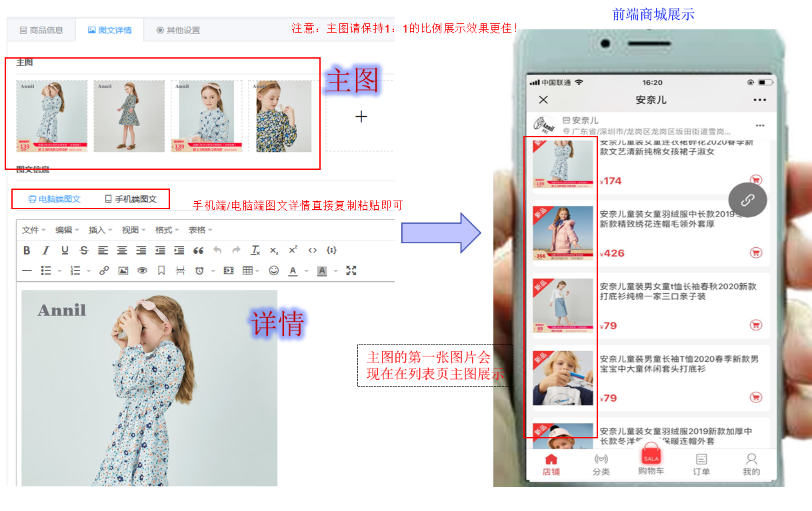Insert a media video
Screen dimensions: 812x511
tap(229, 270)
